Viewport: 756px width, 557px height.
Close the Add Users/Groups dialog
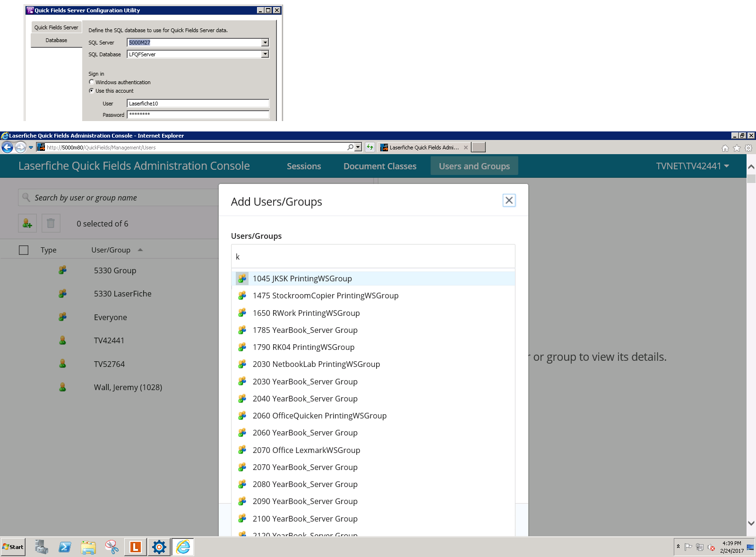(x=509, y=200)
